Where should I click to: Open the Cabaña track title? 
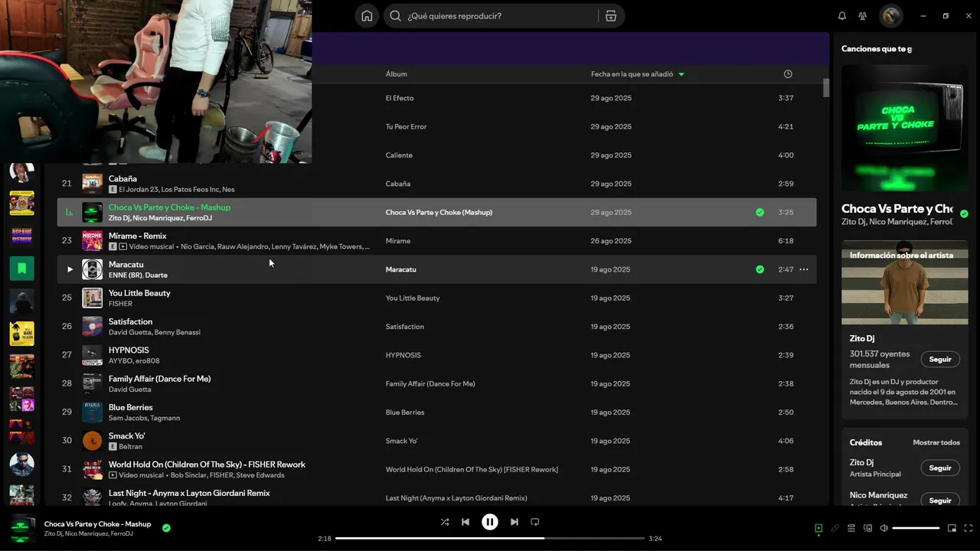pos(122,178)
